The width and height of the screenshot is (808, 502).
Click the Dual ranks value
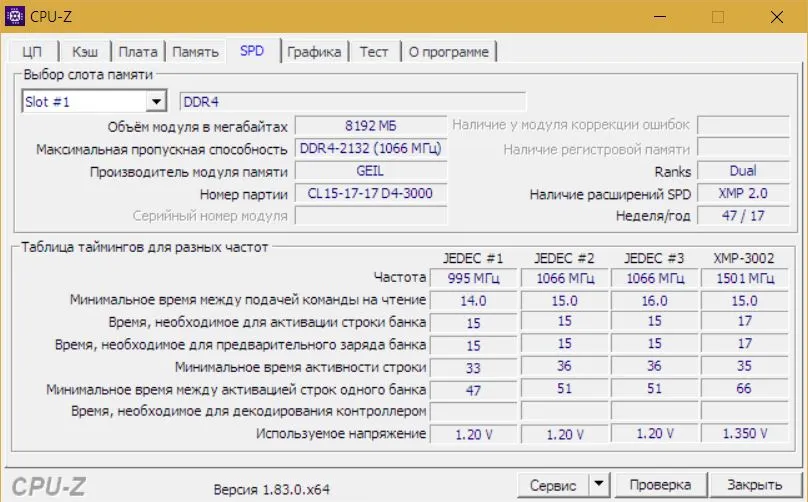(x=743, y=171)
